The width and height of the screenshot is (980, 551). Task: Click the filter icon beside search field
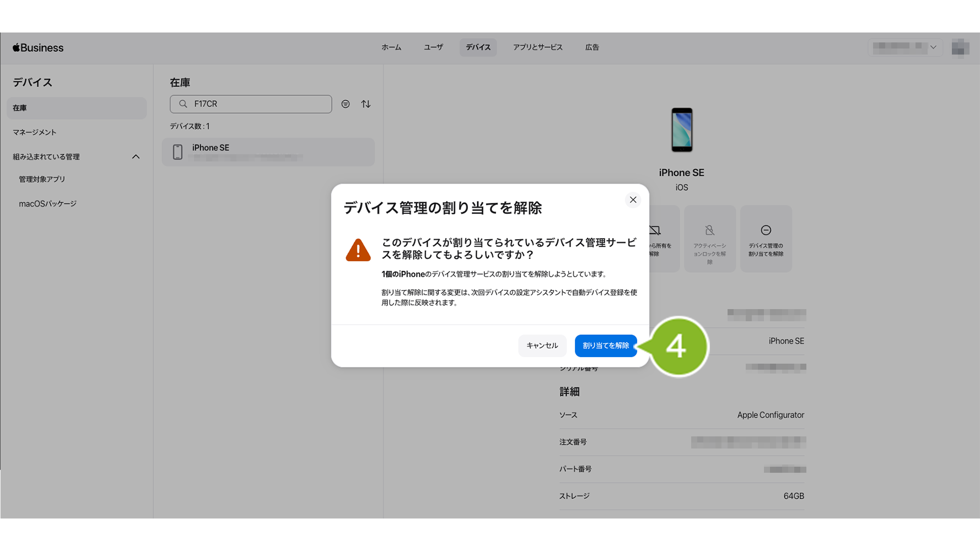tap(346, 104)
